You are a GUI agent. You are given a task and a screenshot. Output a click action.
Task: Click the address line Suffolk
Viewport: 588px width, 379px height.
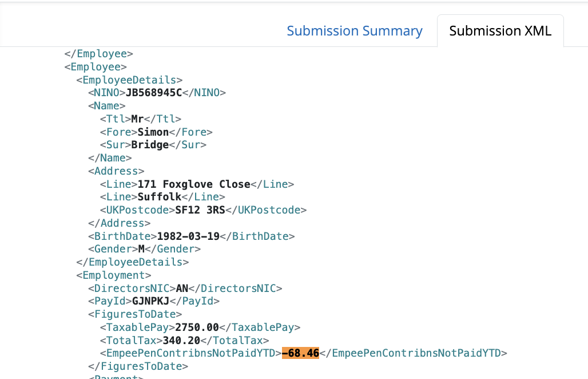(159, 197)
